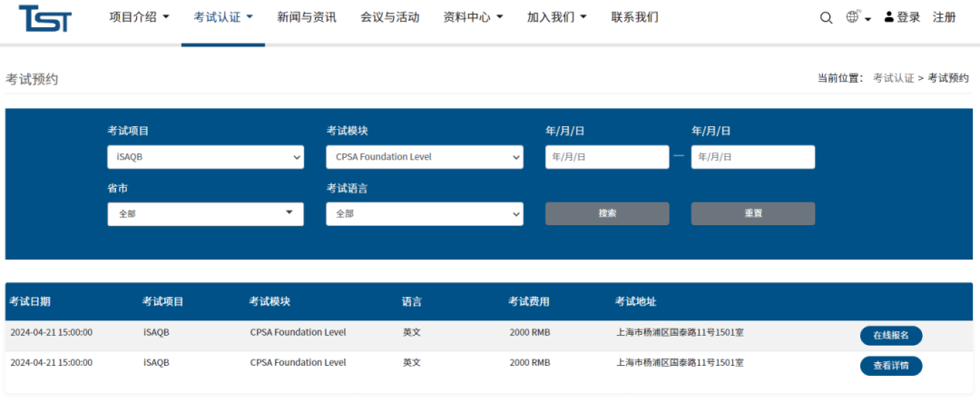Click the 考试地址 column header
Image resolution: width=980 pixels, height=403 pixels.
click(635, 301)
